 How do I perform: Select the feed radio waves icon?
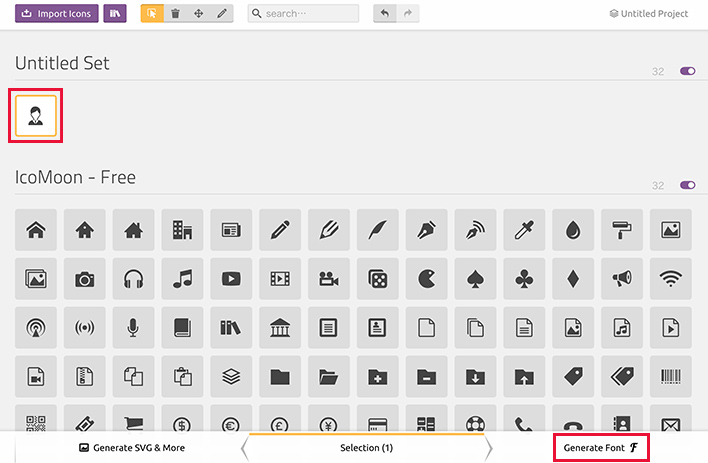coord(84,327)
